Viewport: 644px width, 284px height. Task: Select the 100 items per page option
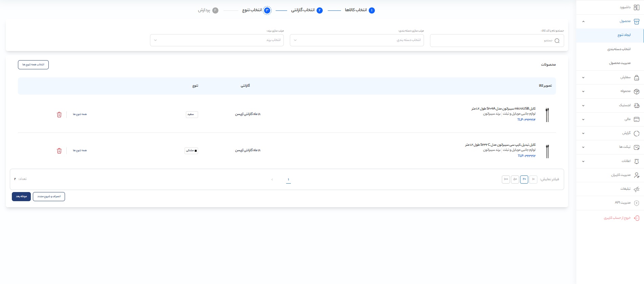coord(506,179)
